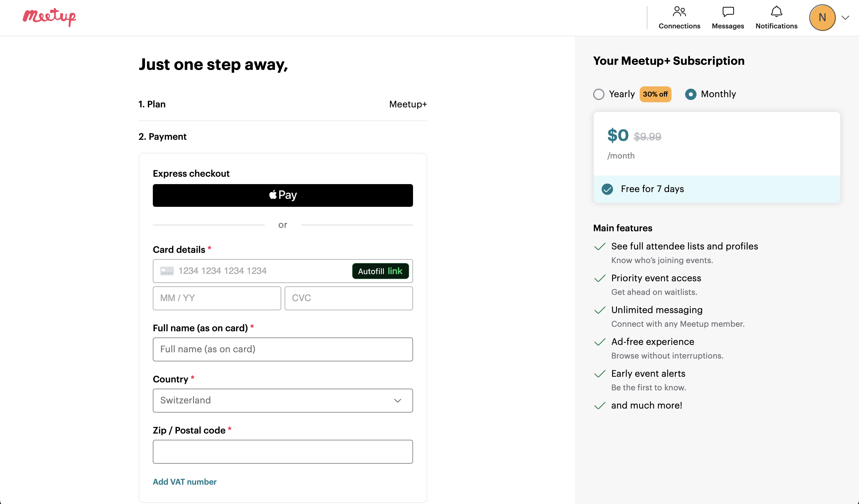Click the card brand icon in card field
Image resolution: width=859 pixels, height=504 pixels.
pos(167,271)
